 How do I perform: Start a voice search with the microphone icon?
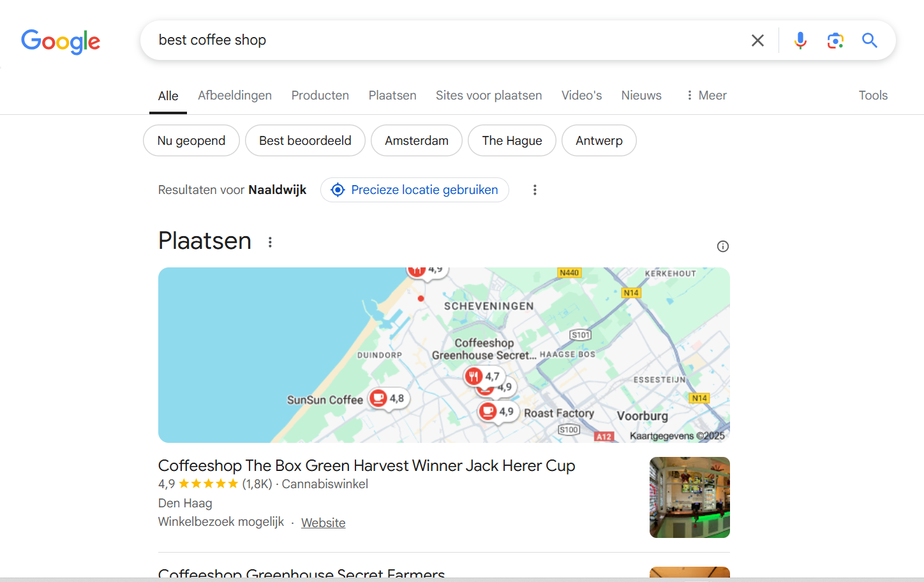point(800,40)
